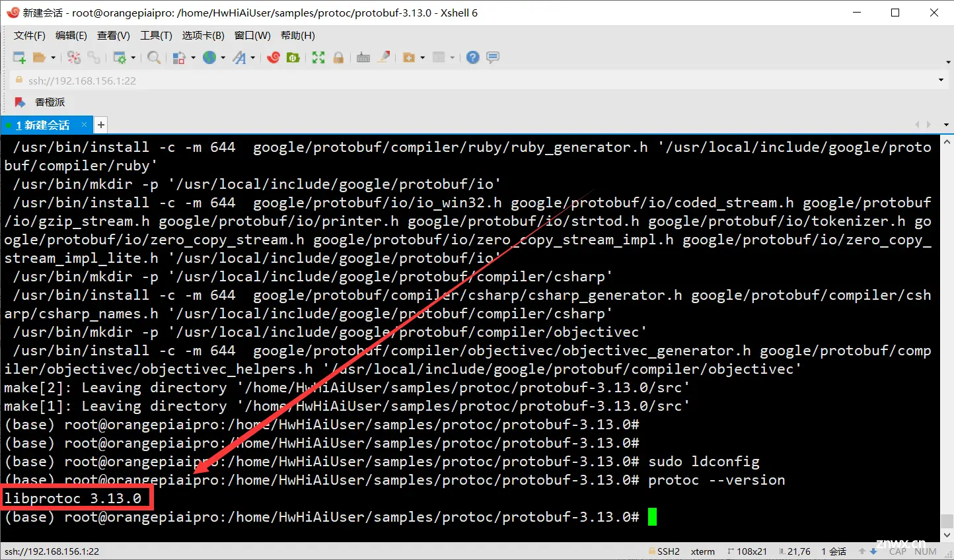Click the color scheme toolbar icon
The height and width of the screenshot is (560, 954).
coord(179,57)
